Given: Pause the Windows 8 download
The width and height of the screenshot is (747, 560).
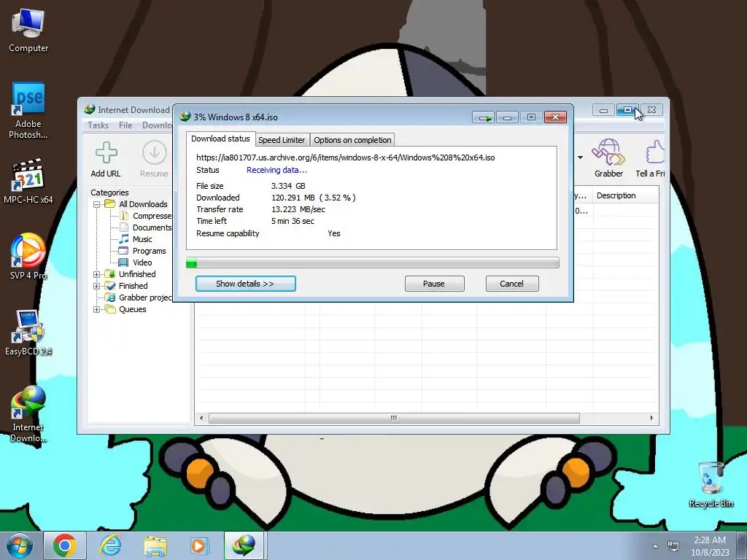Looking at the screenshot, I should click(434, 284).
